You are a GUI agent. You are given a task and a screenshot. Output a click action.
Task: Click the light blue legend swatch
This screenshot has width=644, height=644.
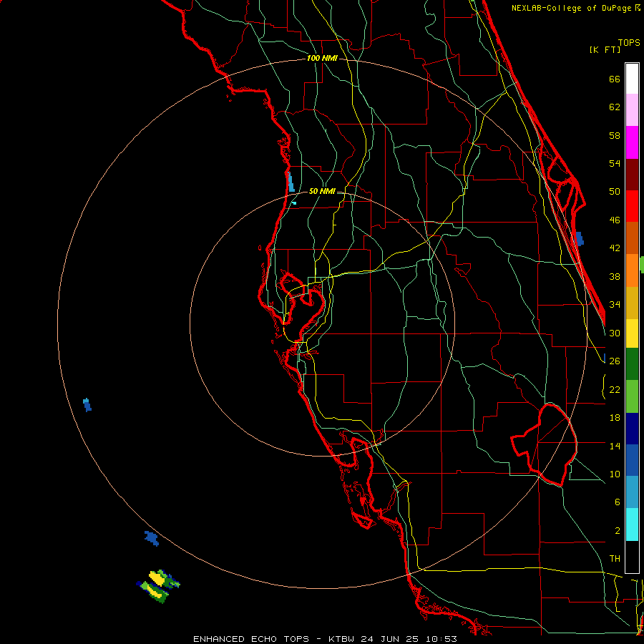click(632, 492)
